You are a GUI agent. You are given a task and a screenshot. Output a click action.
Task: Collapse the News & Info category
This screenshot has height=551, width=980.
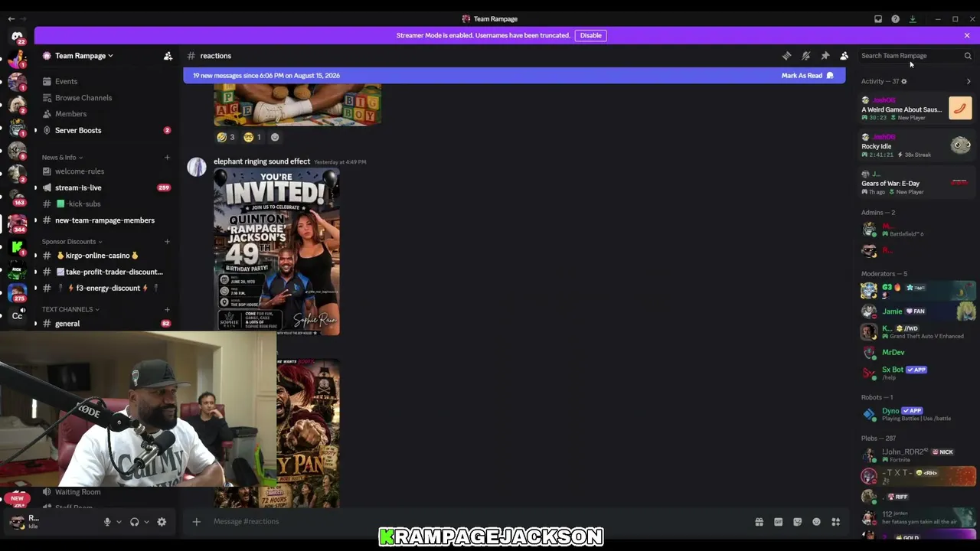coord(62,158)
